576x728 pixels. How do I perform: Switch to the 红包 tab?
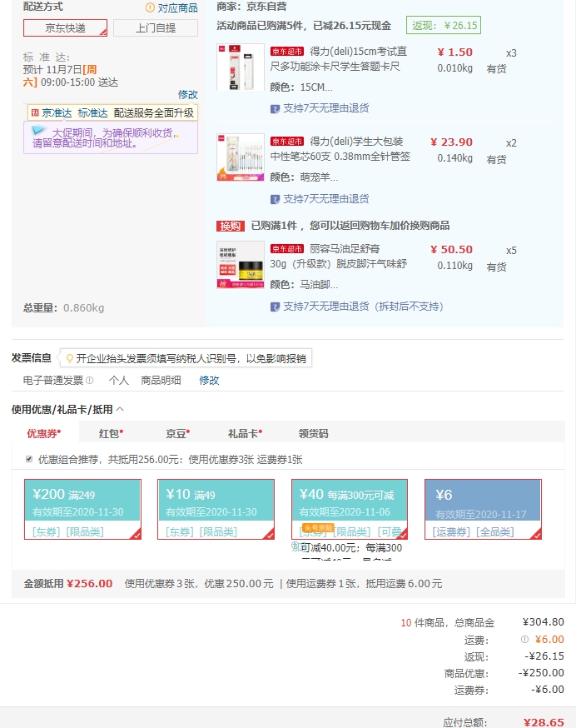pos(111,434)
